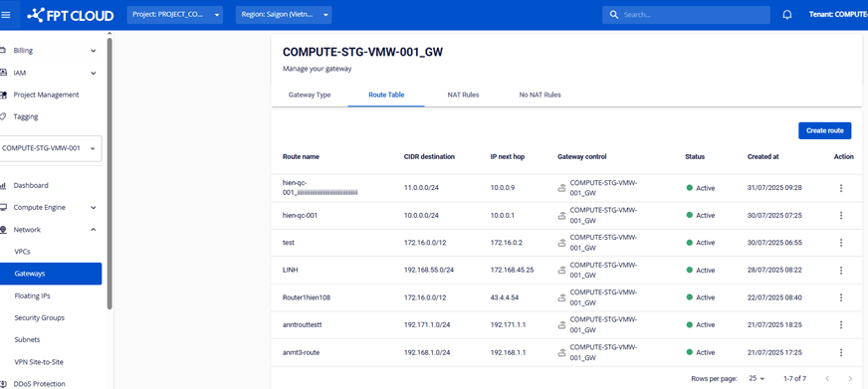Click the 43.4.4.54 next hop value
The width and height of the screenshot is (868, 389).
(x=506, y=297)
